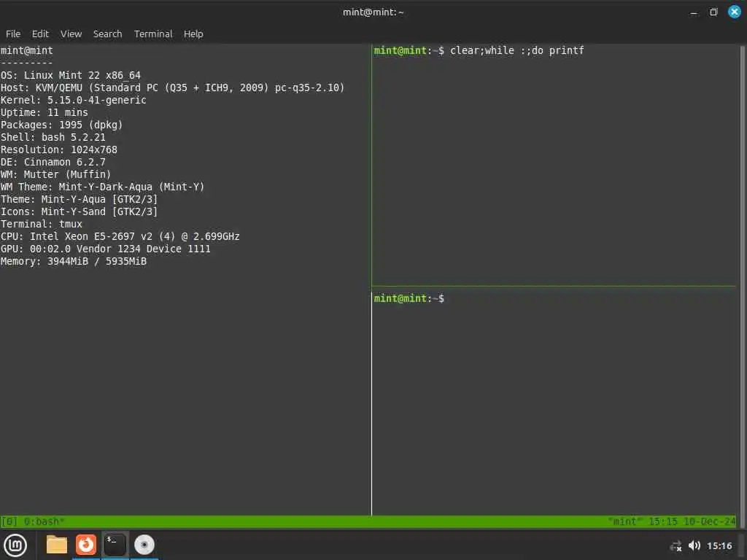Click the tmux status time '15:15 10-Dec-24'
The image size is (747, 560).
coord(692,522)
